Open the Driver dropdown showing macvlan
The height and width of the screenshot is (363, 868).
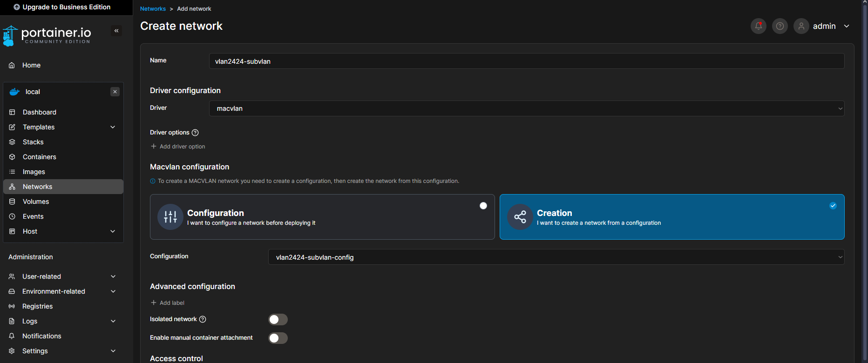526,108
